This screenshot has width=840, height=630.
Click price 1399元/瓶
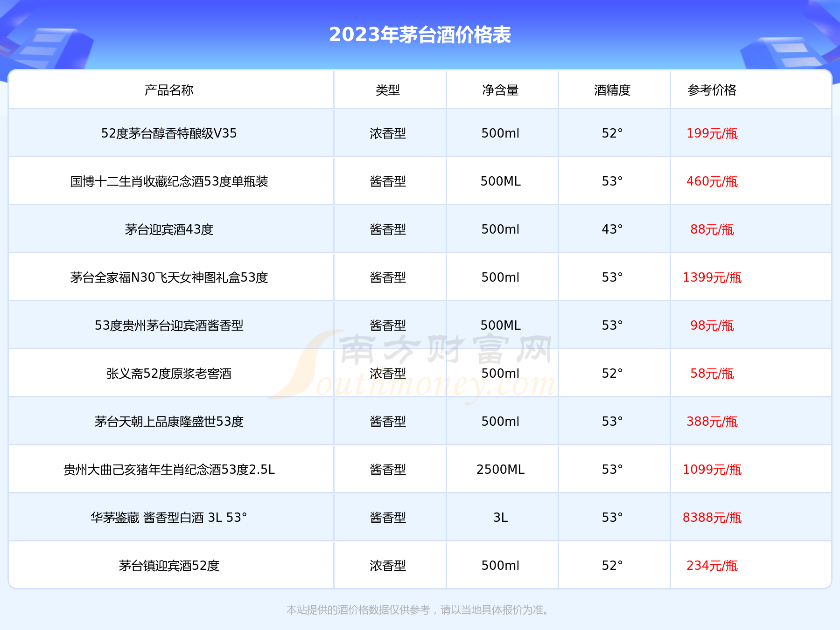pos(712,277)
